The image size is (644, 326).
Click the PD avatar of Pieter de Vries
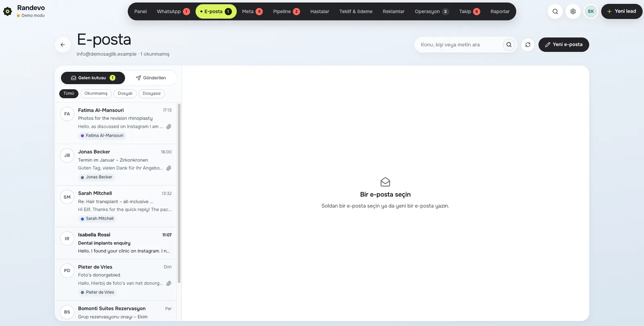(67, 271)
